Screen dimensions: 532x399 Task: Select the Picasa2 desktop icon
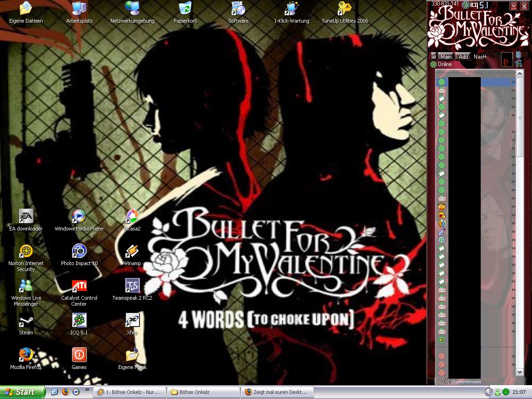(x=132, y=220)
